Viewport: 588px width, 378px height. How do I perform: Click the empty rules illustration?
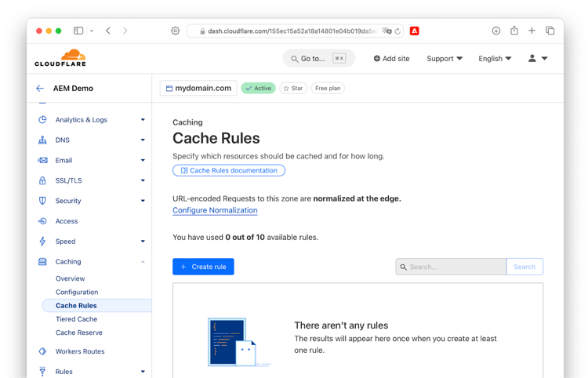pyautogui.click(x=238, y=343)
